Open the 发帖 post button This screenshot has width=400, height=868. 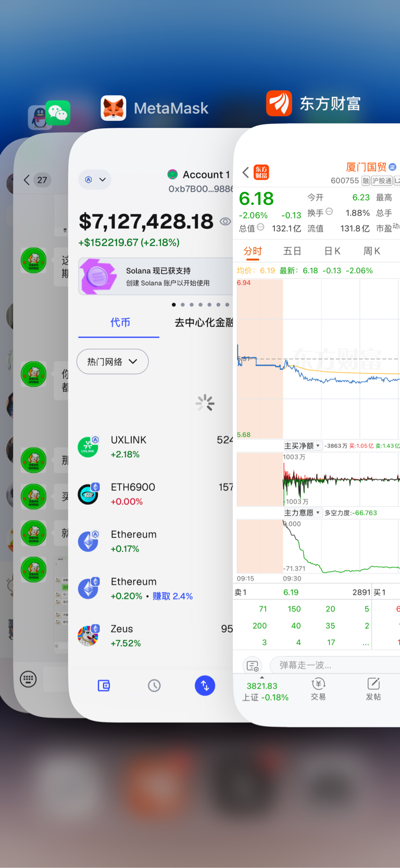[x=373, y=689]
